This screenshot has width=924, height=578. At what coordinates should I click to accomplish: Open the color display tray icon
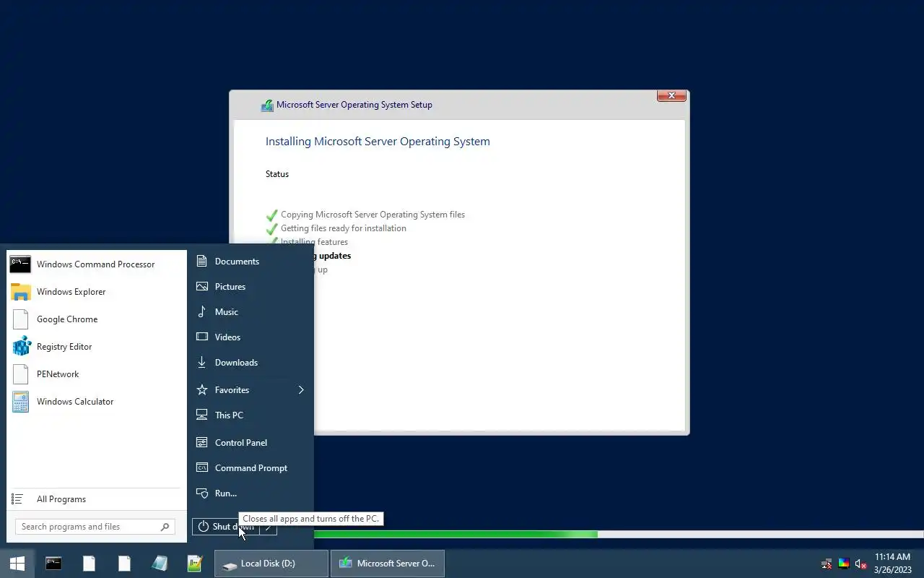pos(844,564)
